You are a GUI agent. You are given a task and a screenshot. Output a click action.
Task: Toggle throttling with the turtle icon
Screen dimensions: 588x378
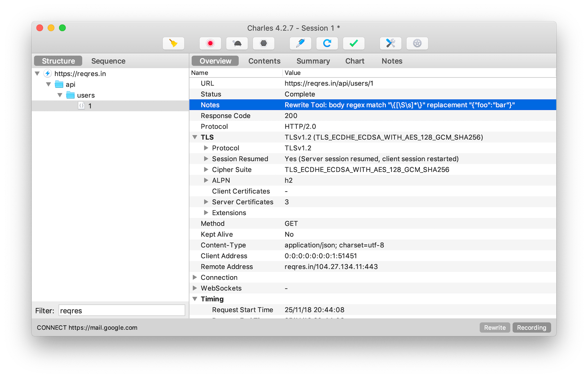237,43
